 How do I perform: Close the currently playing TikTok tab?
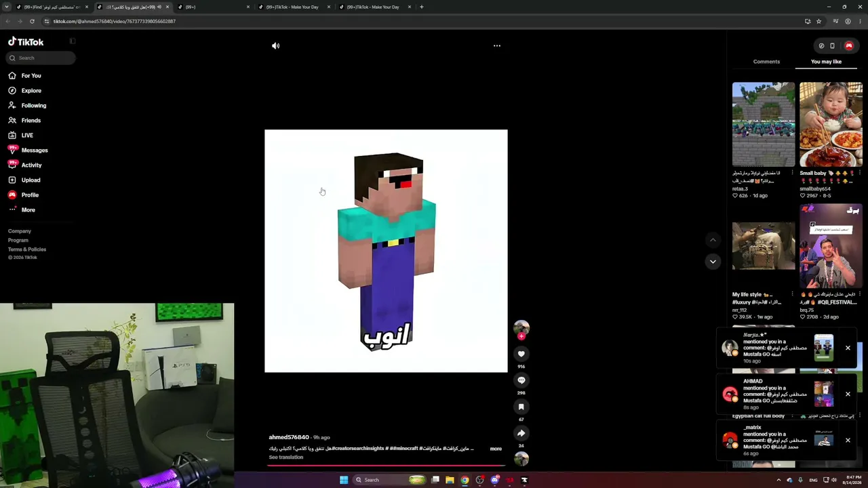coord(167,7)
